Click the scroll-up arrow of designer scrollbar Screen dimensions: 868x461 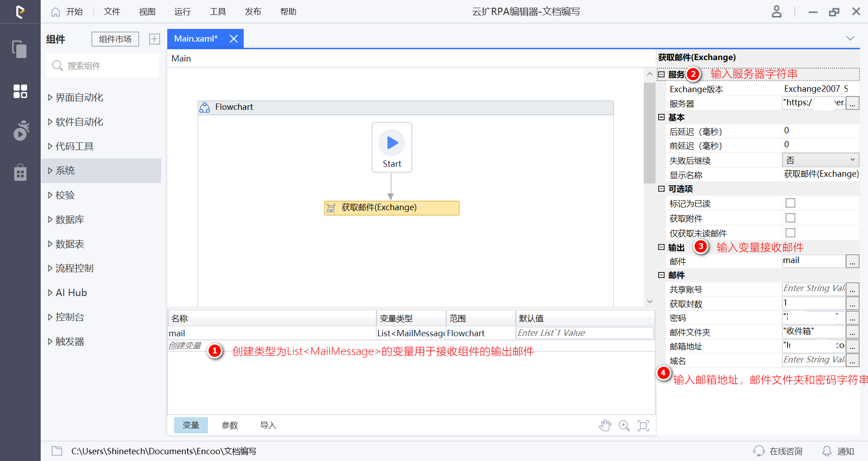pyautogui.click(x=650, y=74)
